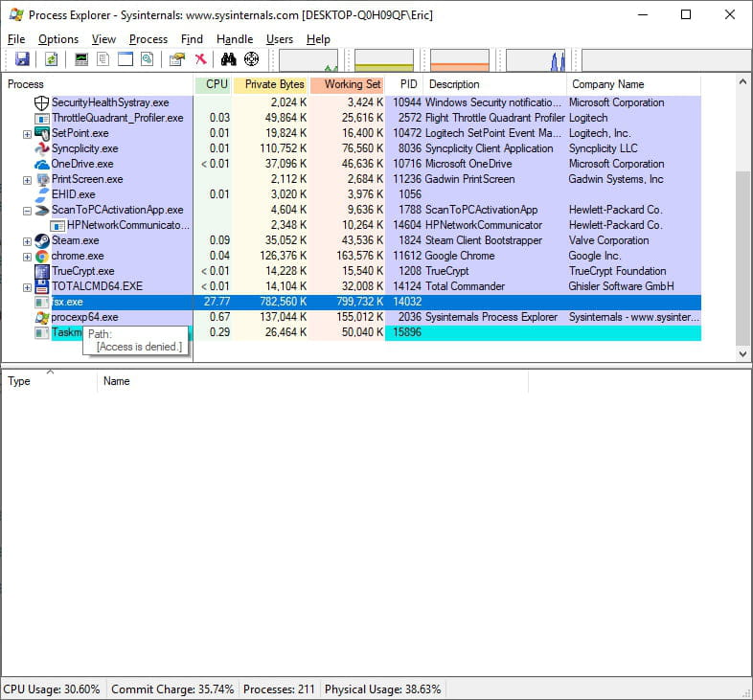Viewport: 753px width, 700px height.
Task: Open Properties with the toolbar icon
Action: click(x=176, y=59)
